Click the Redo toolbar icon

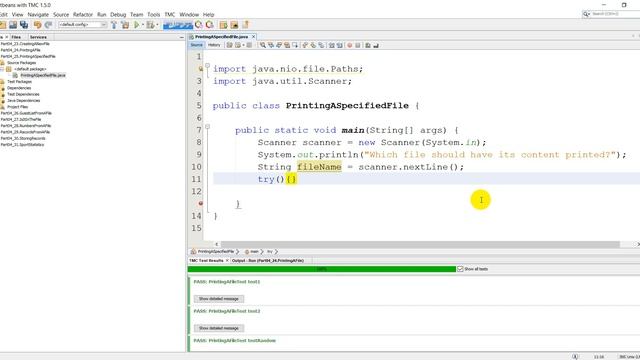(48, 25)
